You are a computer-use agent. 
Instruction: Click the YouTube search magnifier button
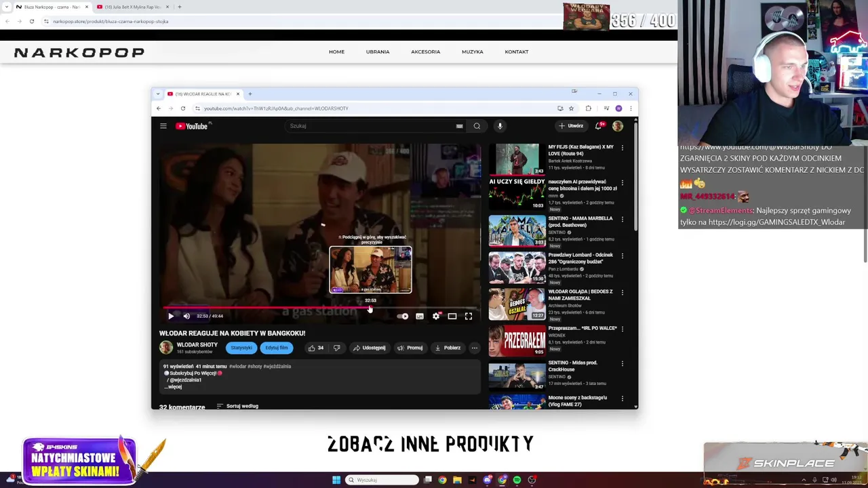(x=477, y=126)
